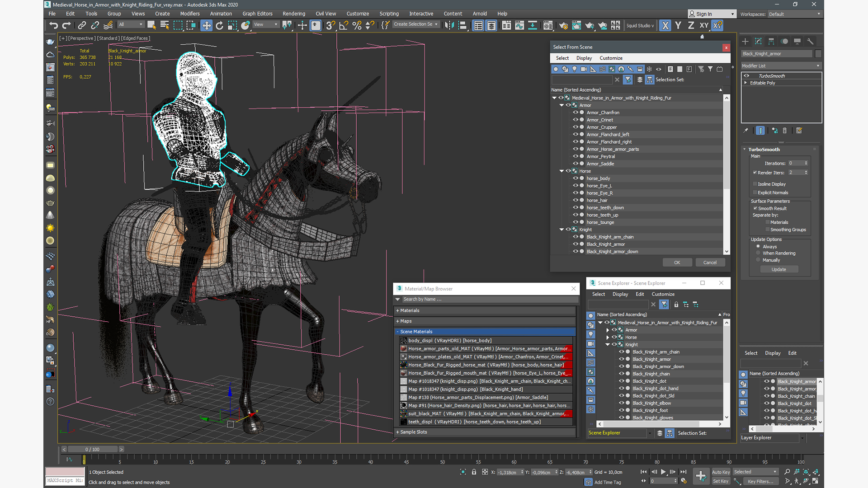This screenshot has height=488, width=868.
Task: Open the Curve Editor from the toolbar
Action: click(x=519, y=25)
